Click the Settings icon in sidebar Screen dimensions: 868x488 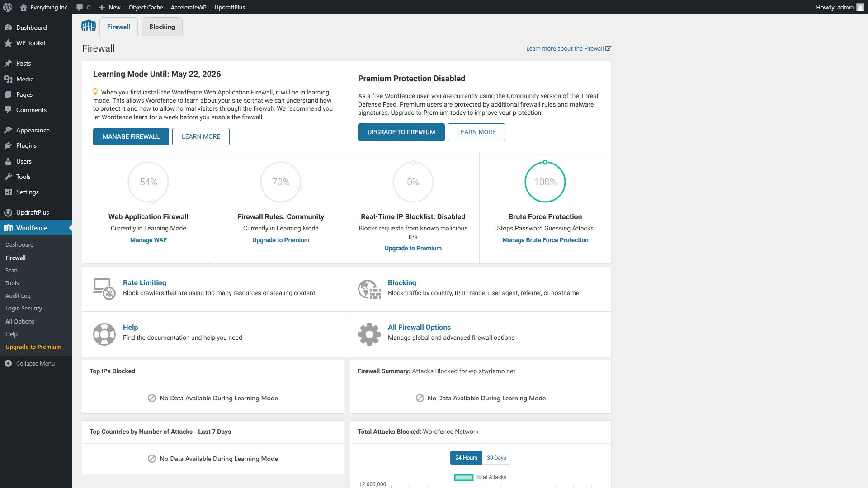pos(8,192)
